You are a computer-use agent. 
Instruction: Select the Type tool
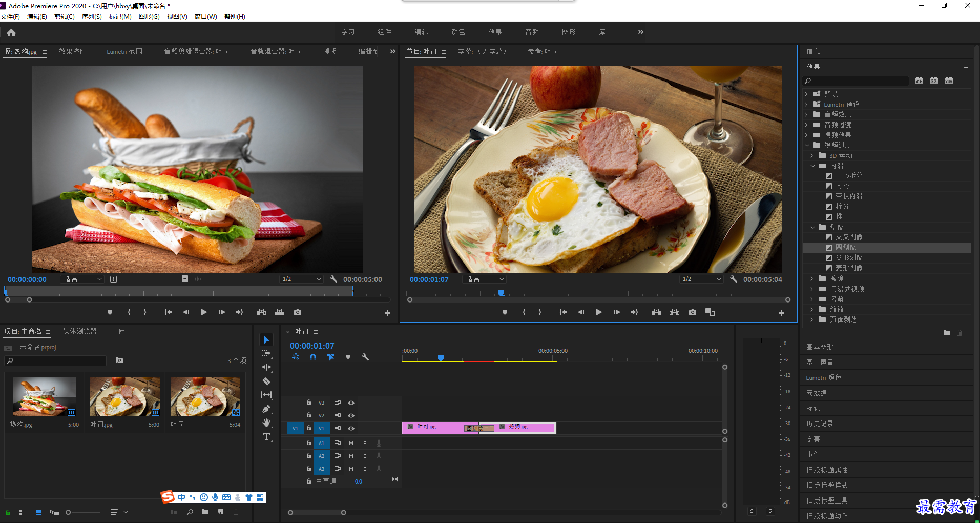tap(266, 436)
